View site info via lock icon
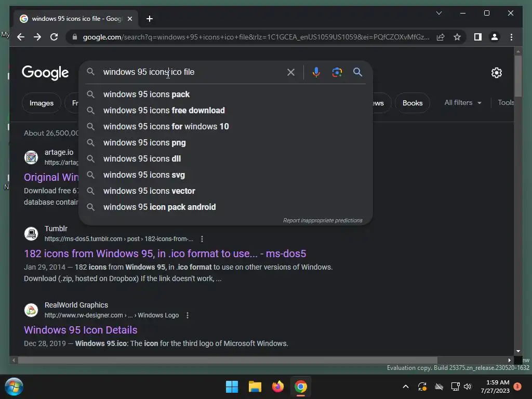 tap(75, 37)
